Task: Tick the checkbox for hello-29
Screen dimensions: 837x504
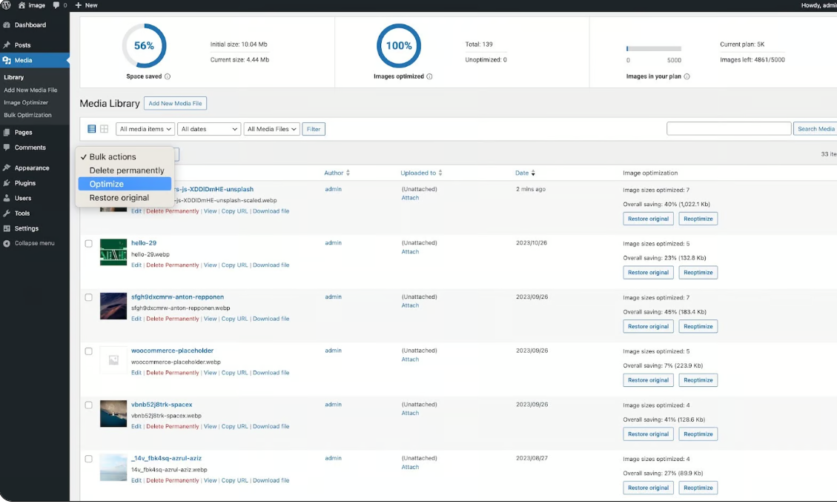Action: point(88,244)
